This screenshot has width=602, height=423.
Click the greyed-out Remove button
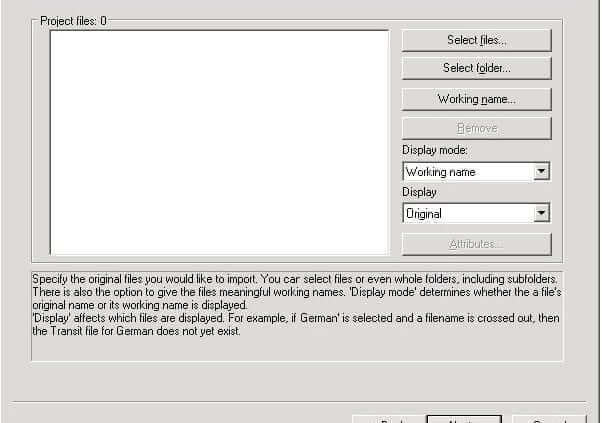coord(476,128)
